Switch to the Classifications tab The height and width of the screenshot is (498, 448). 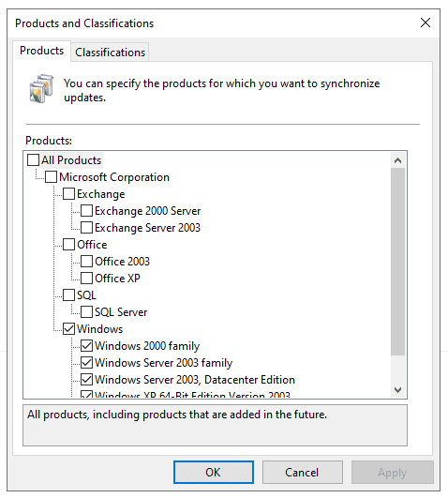(110, 53)
